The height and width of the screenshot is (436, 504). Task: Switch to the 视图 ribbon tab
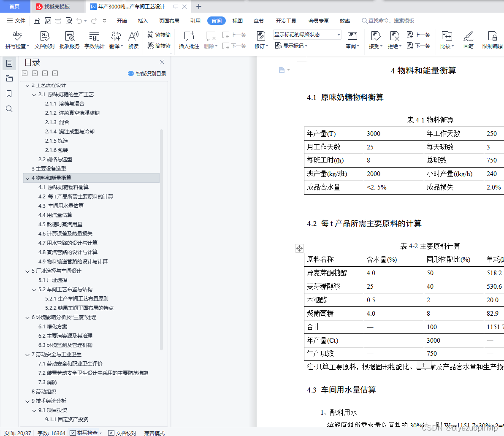pyautogui.click(x=238, y=21)
